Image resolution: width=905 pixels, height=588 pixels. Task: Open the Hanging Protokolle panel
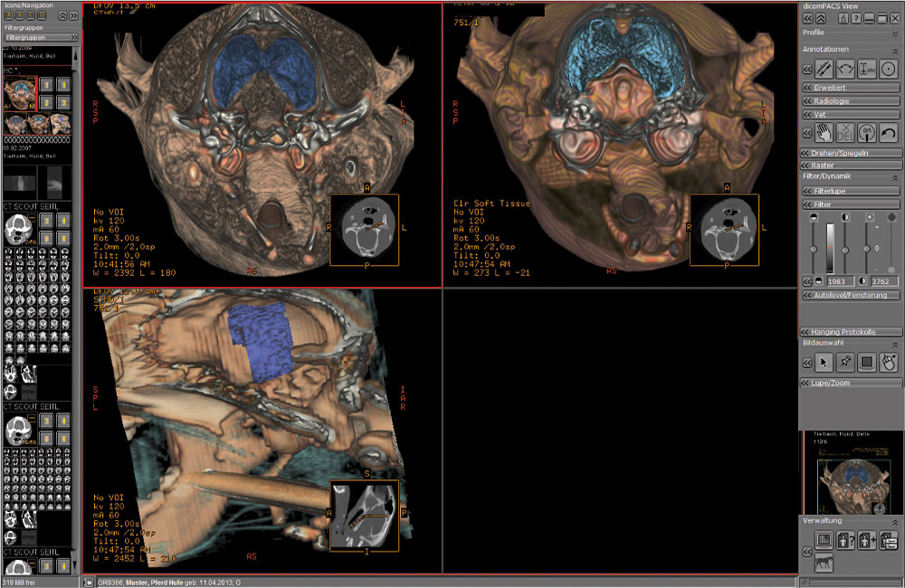851,332
